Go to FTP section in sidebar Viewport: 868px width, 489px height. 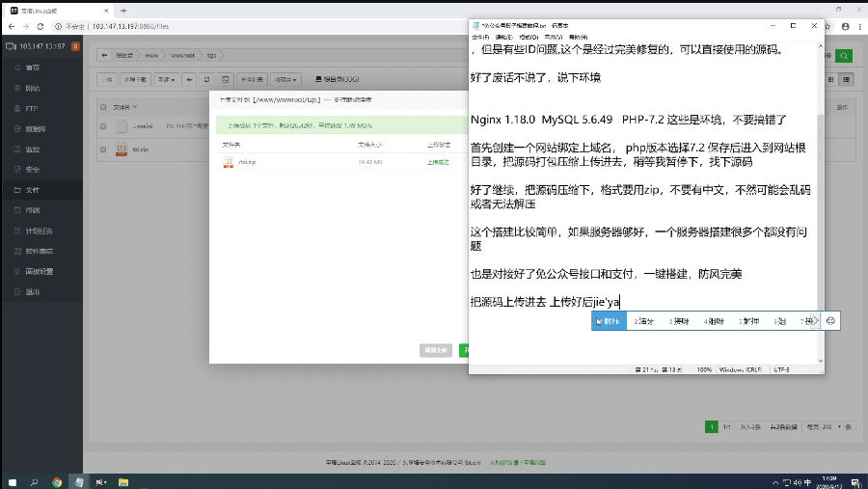[x=32, y=108]
